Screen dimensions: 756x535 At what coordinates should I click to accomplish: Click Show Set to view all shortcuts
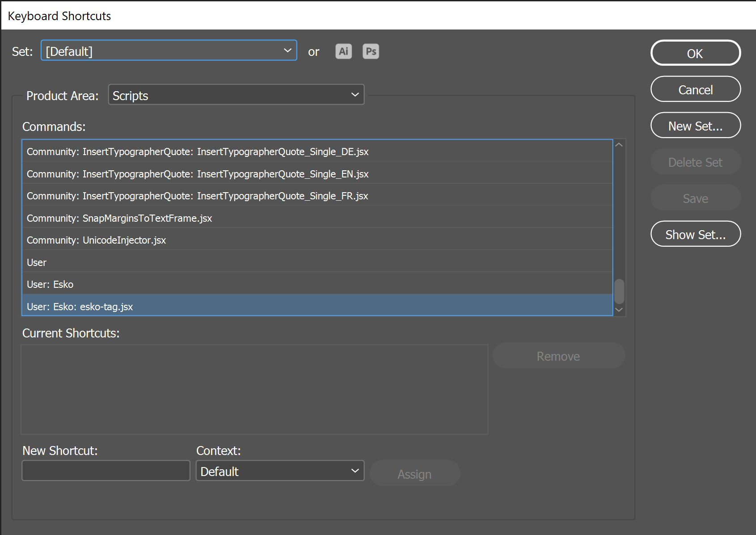tap(695, 234)
